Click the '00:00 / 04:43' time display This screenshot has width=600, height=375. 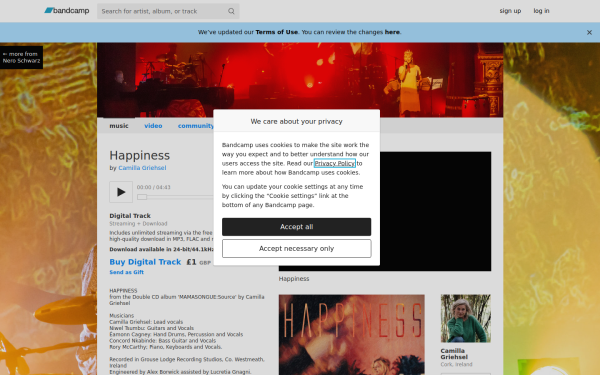point(154,187)
